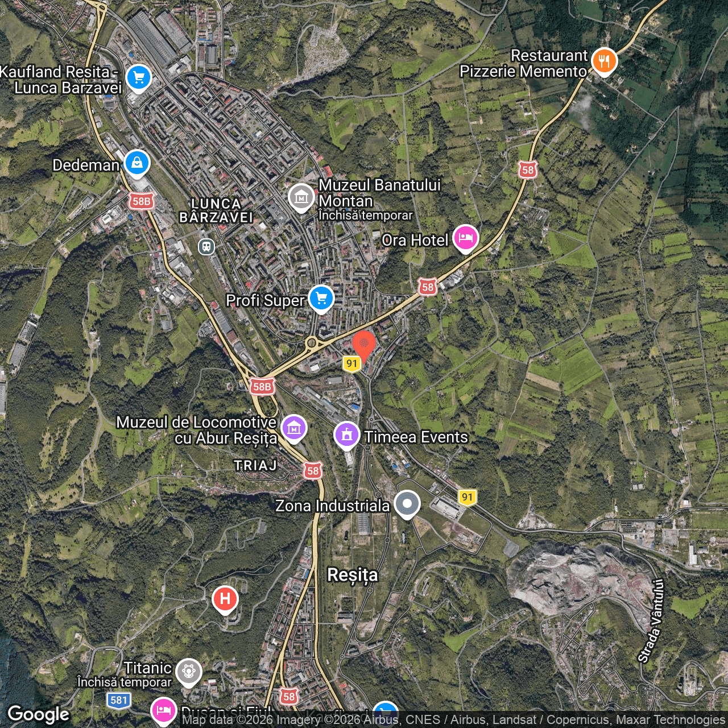
Task: Select the Zona Industriala white circle marker
Action: 407,504
